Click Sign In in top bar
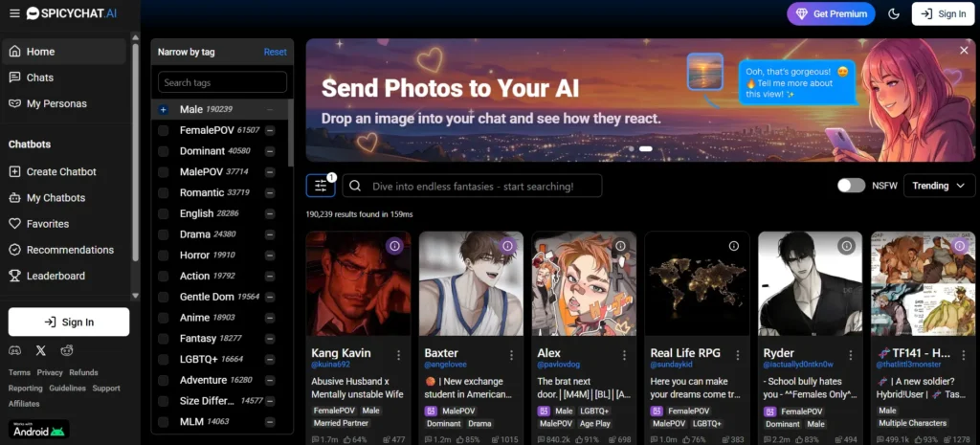 (x=943, y=13)
